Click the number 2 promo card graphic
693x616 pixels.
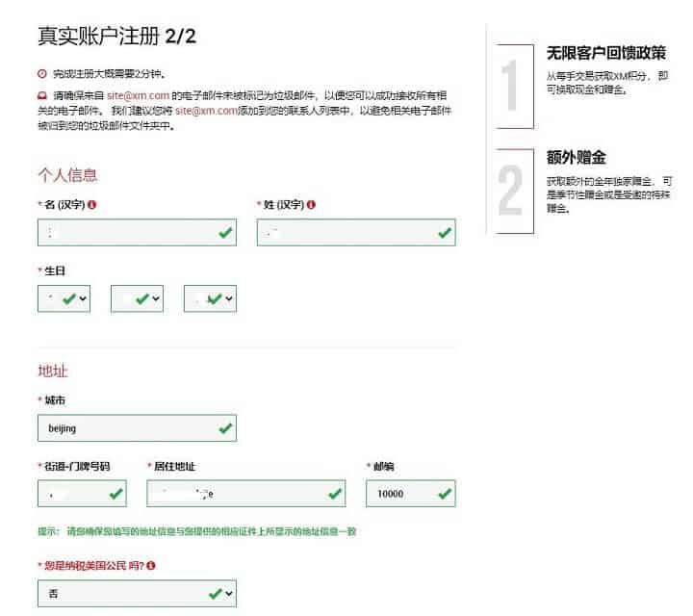click(514, 191)
